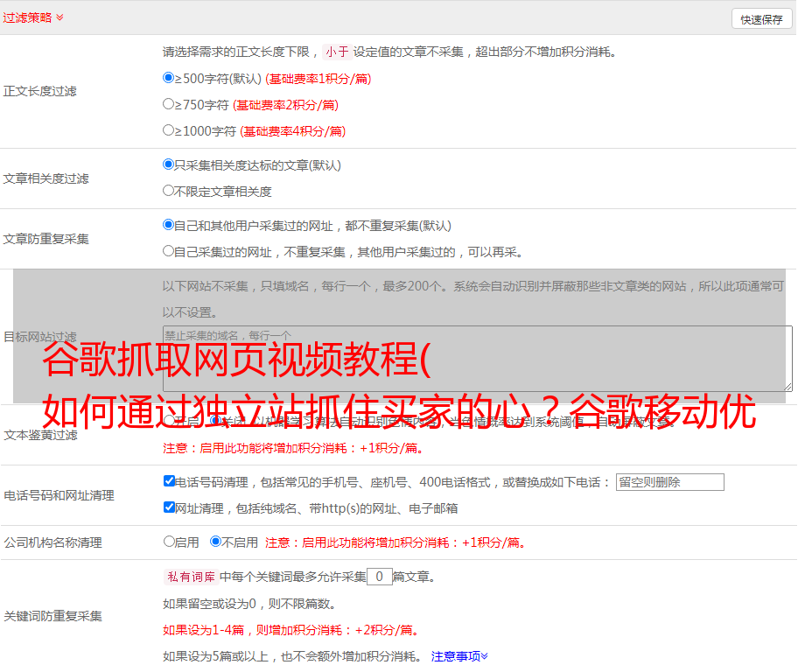Uncheck the 网址清理 checkbox
Screen dimensions: 798x672
point(170,507)
